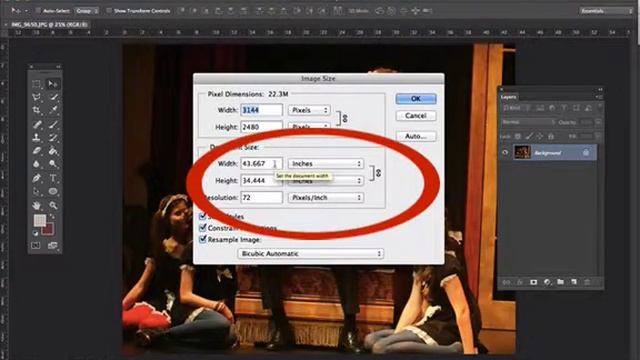Image resolution: width=640 pixels, height=360 pixels.
Task: Toggle the Scale Styles checkbox
Action: click(202, 216)
